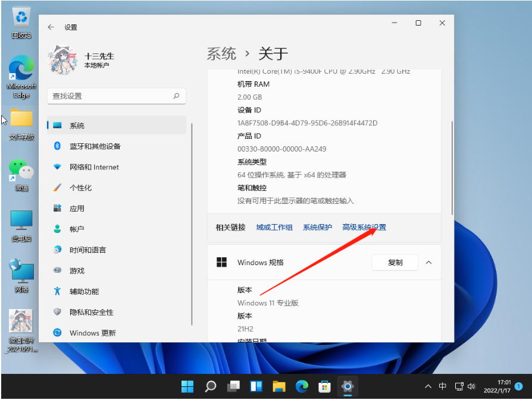Click the 查找设置 search field
The height and width of the screenshot is (400, 532).
pos(110,96)
